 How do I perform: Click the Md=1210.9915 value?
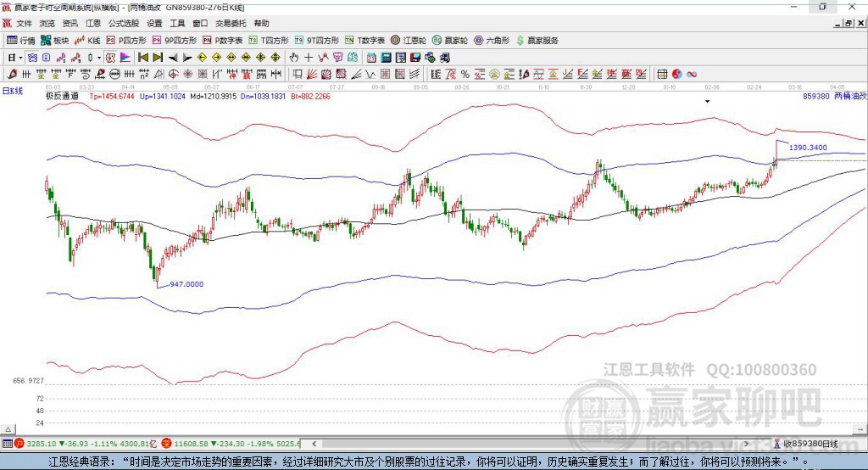[x=213, y=96]
